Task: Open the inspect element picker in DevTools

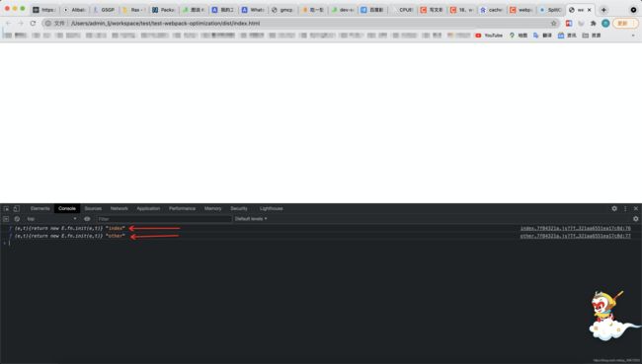Action: [x=6, y=208]
